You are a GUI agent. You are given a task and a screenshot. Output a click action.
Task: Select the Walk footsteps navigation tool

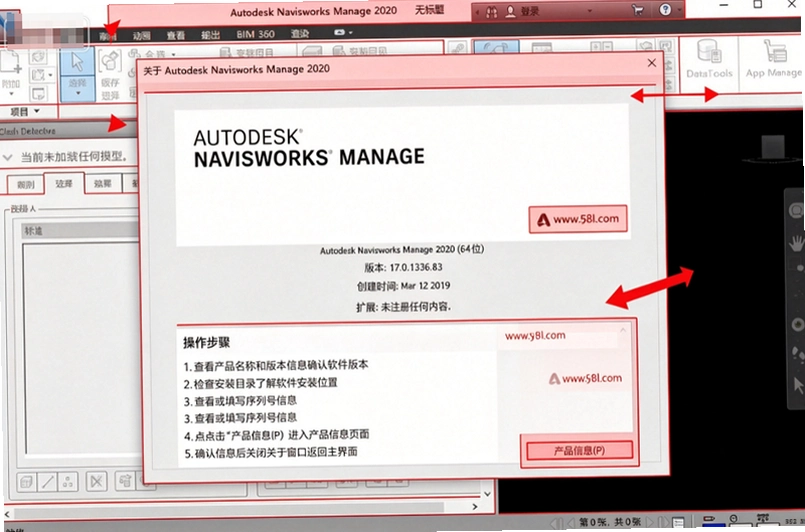coord(798,354)
